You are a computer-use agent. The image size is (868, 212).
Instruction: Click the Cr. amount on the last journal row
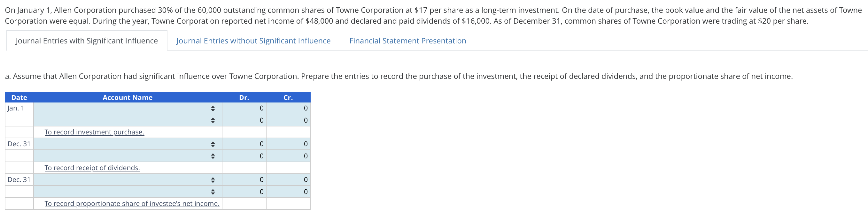tap(288, 192)
